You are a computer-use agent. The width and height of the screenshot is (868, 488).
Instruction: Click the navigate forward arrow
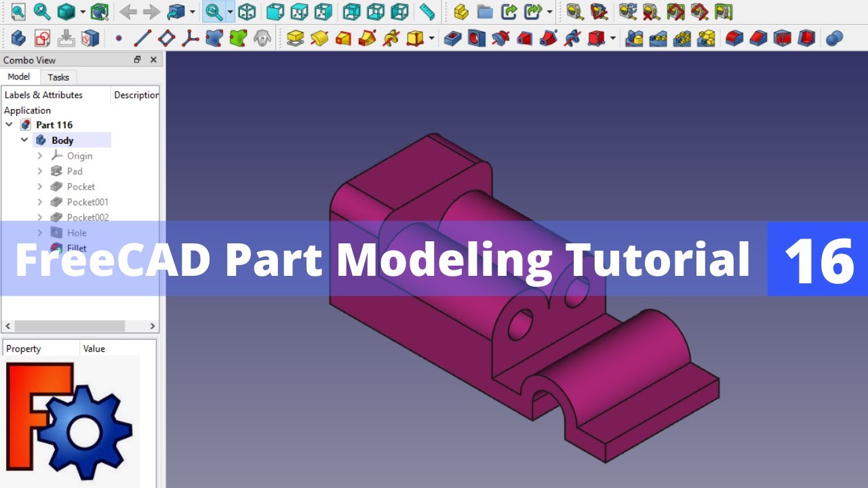click(152, 12)
